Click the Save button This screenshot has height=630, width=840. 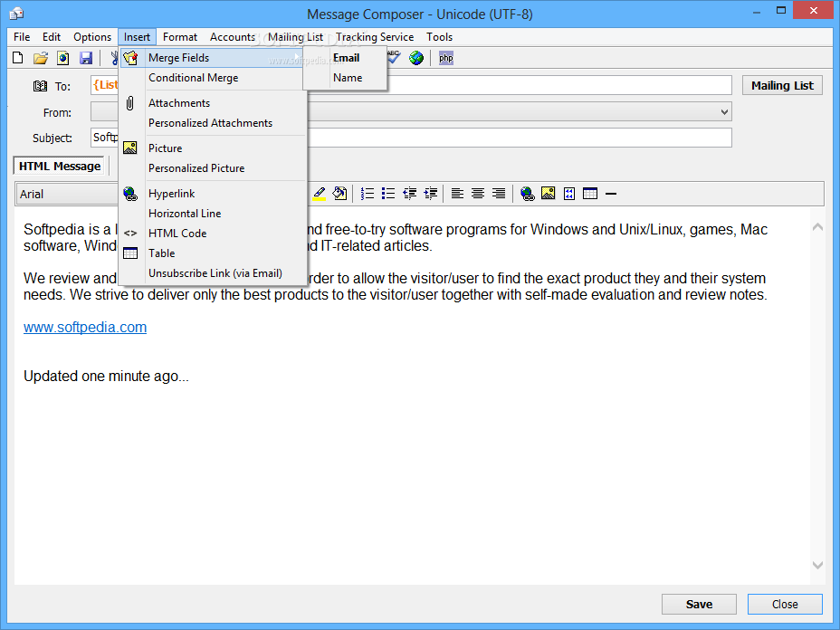[x=699, y=605]
